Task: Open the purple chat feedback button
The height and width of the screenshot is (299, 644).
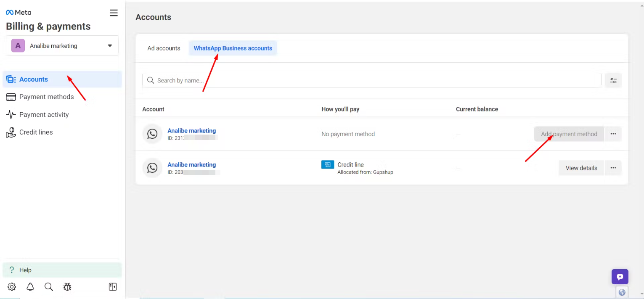Action: [x=620, y=277]
